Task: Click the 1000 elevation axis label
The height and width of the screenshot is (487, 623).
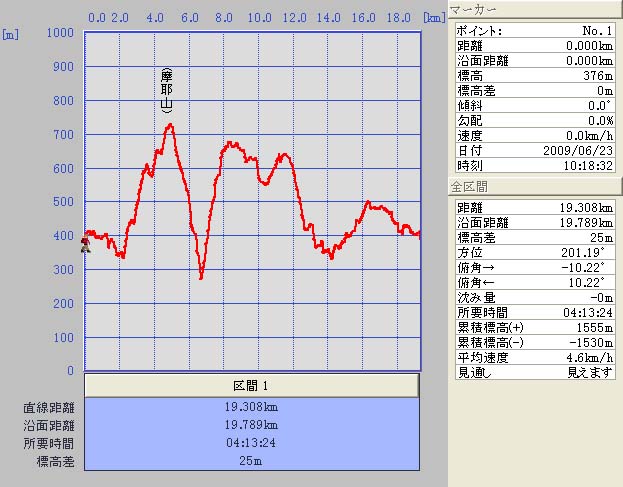Action: click(x=60, y=33)
